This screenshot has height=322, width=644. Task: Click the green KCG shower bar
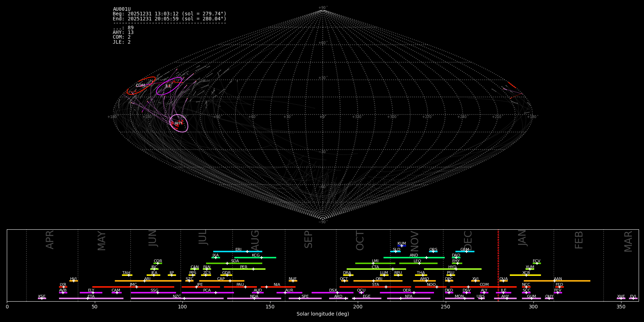coord(255,258)
